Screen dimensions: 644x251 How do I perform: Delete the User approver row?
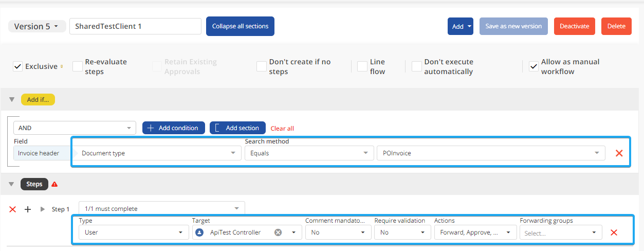click(x=613, y=232)
